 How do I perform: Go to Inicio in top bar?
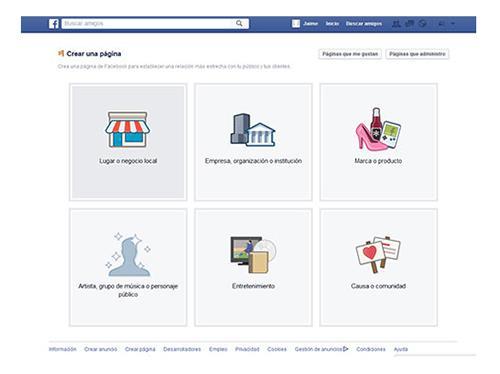coord(332,24)
